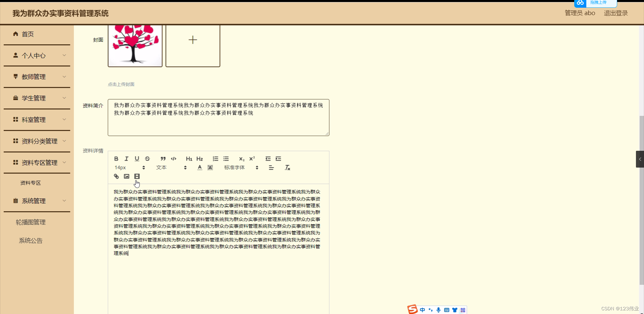Insert a hyperlink using the editor link icon
This screenshot has width=644, height=314.
click(x=116, y=176)
